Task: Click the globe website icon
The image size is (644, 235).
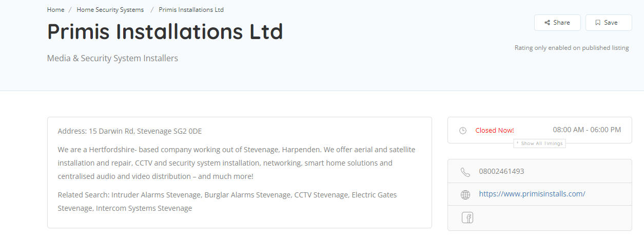Action: [465, 194]
